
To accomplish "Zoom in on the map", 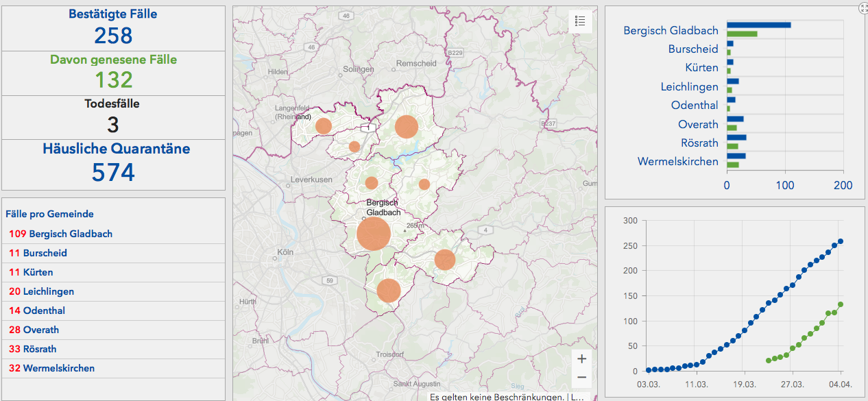I will 581,359.
